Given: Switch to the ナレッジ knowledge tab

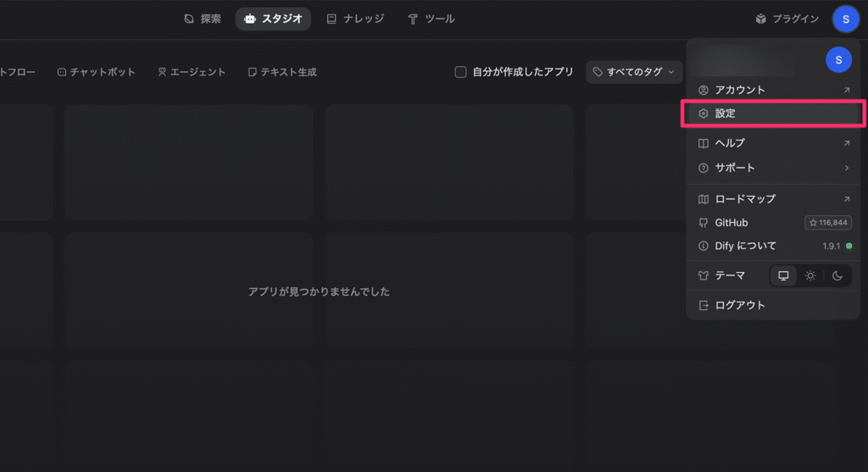Looking at the screenshot, I should 355,19.
